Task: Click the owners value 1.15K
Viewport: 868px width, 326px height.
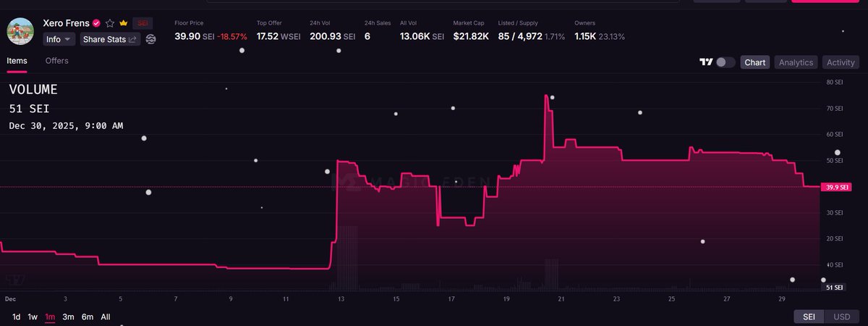Action: point(585,36)
